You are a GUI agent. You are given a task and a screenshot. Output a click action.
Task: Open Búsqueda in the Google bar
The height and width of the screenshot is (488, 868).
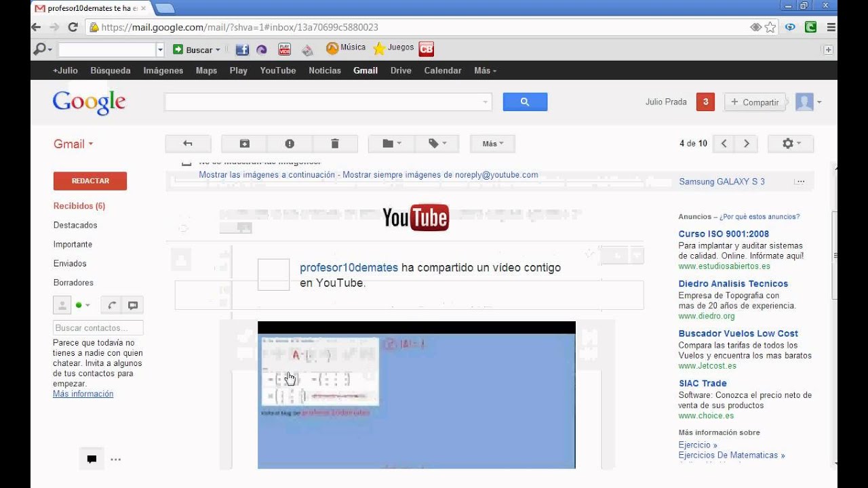tap(111, 70)
